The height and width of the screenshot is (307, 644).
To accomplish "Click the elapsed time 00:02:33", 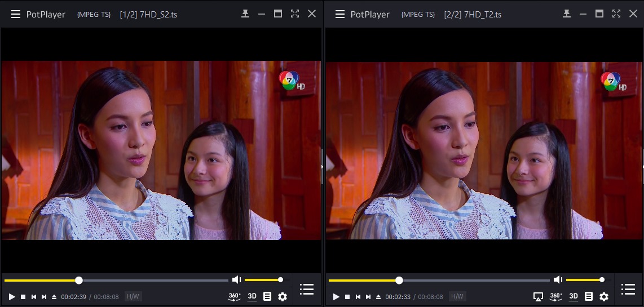I will (x=398, y=297).
